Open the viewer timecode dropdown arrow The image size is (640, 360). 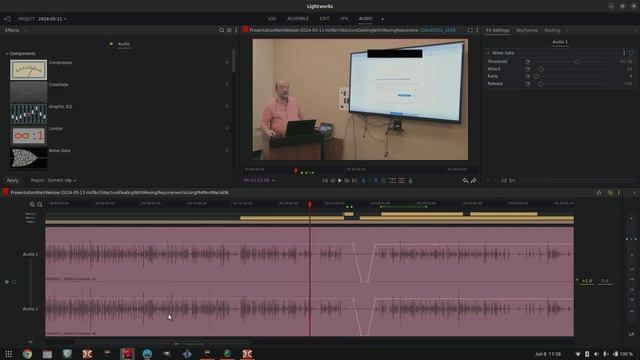tap(273, 180)
